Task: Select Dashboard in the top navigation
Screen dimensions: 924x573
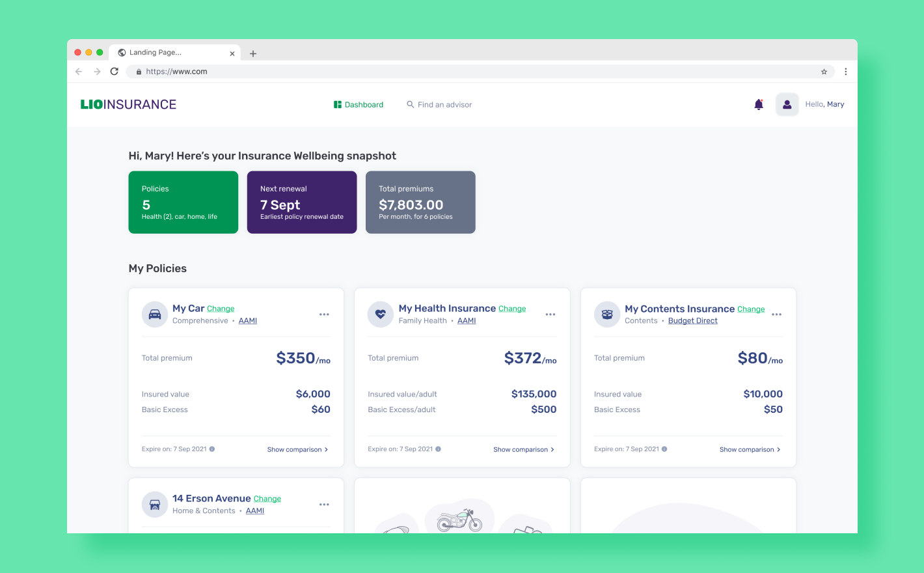Action: coord(364,104)
